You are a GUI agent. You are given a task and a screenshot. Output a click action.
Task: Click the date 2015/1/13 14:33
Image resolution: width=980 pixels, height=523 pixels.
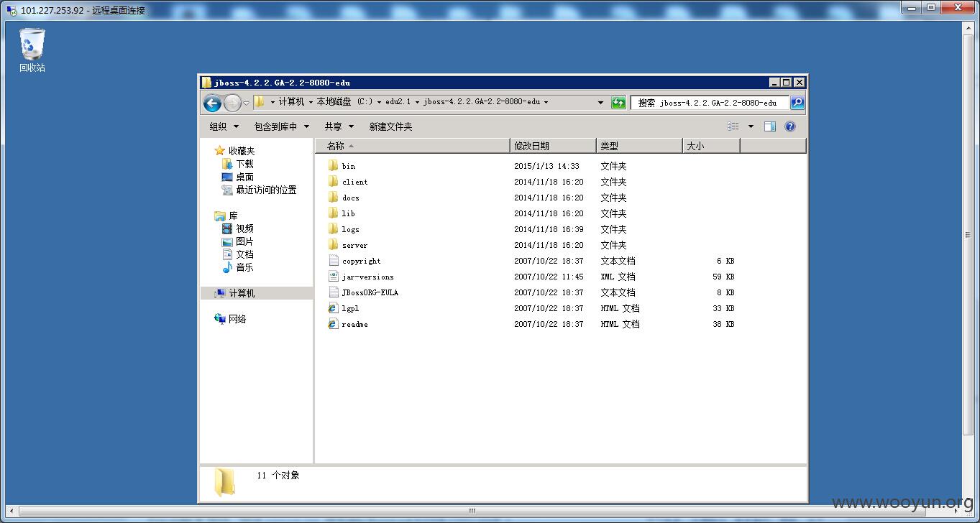546,166
